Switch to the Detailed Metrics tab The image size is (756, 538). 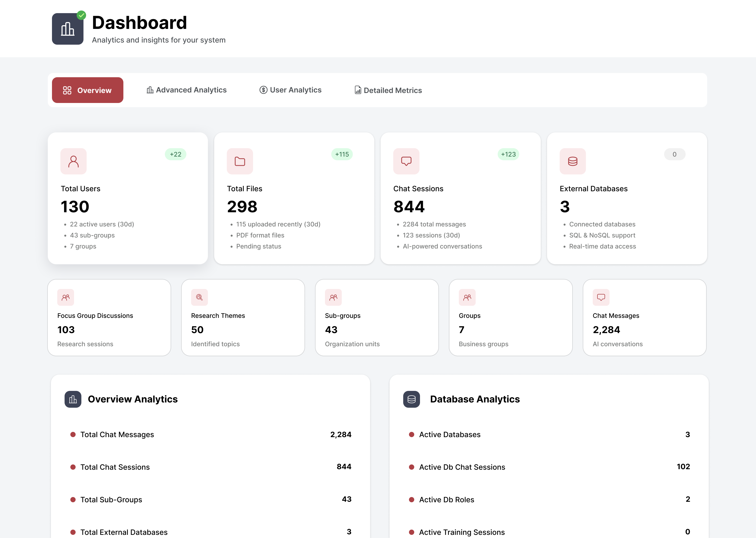[x=388, y=90]
